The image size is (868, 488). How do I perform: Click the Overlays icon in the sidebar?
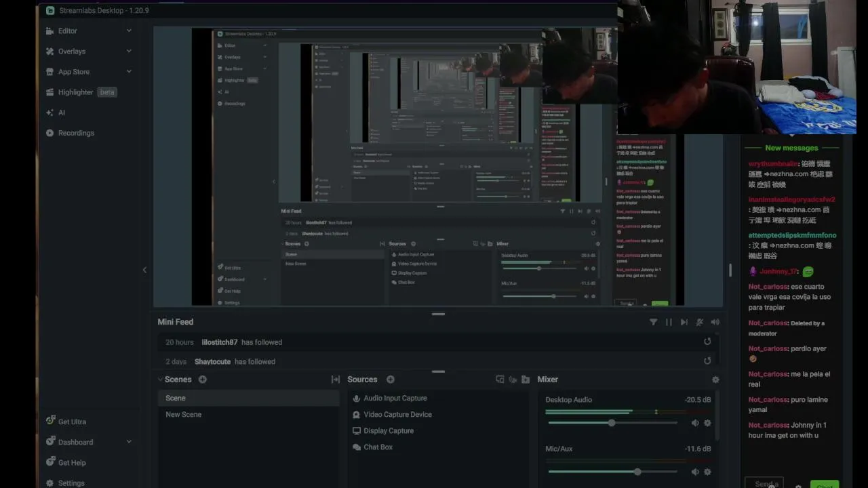(x=50, y=51)
